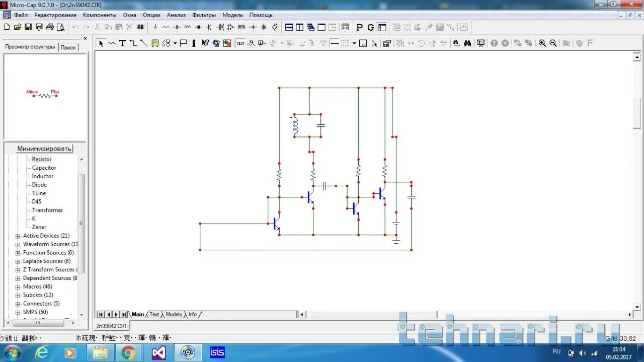This screenshot has width=644, height=362.
Task: Click the zoom in magnifier icon
Action: pos(542,43)
